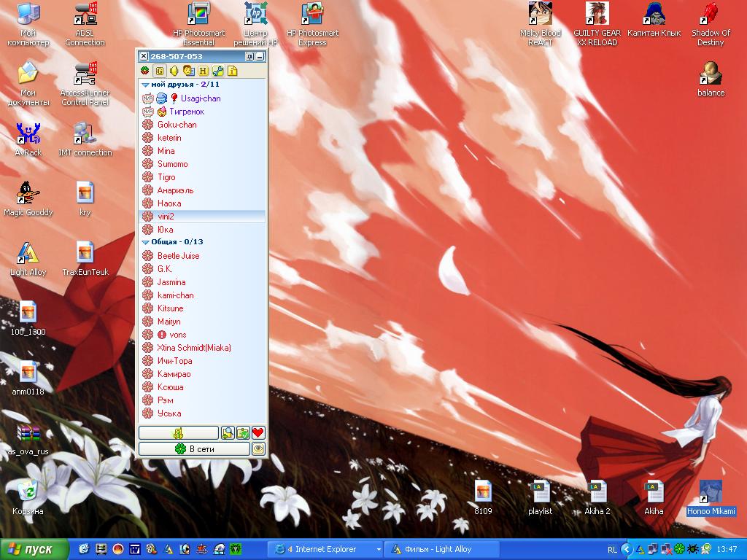Viewport: 747px width, 560px height.
Task: Click the red heart button
Action: tap(258, 433)
